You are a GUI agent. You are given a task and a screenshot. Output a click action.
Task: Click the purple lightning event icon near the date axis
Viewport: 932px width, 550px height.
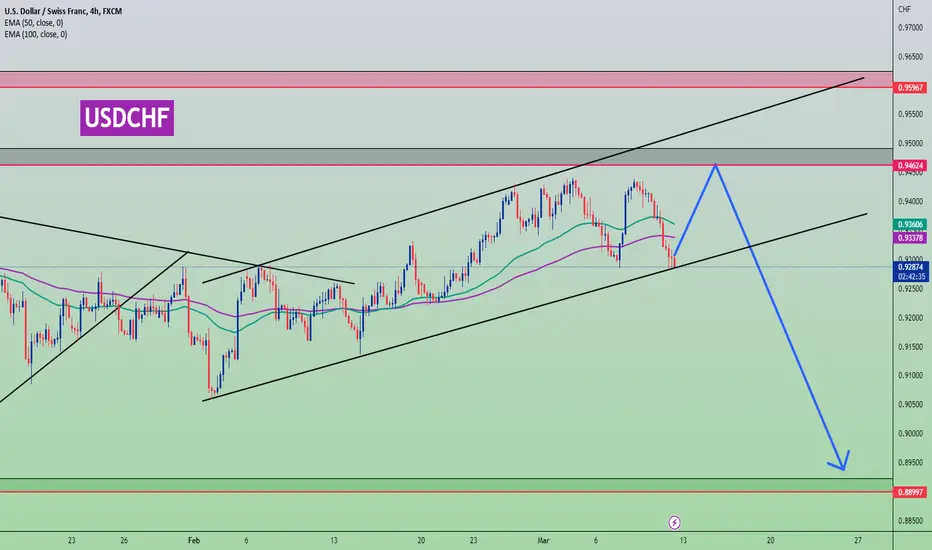pyautogui.click(x=674, y=523)
